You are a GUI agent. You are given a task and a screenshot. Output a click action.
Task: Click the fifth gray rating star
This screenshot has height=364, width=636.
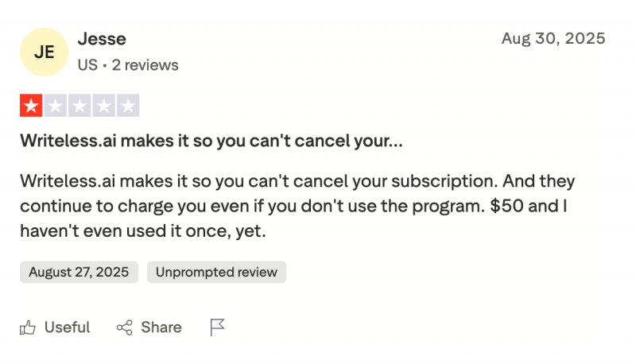click(x=128, y=106)
